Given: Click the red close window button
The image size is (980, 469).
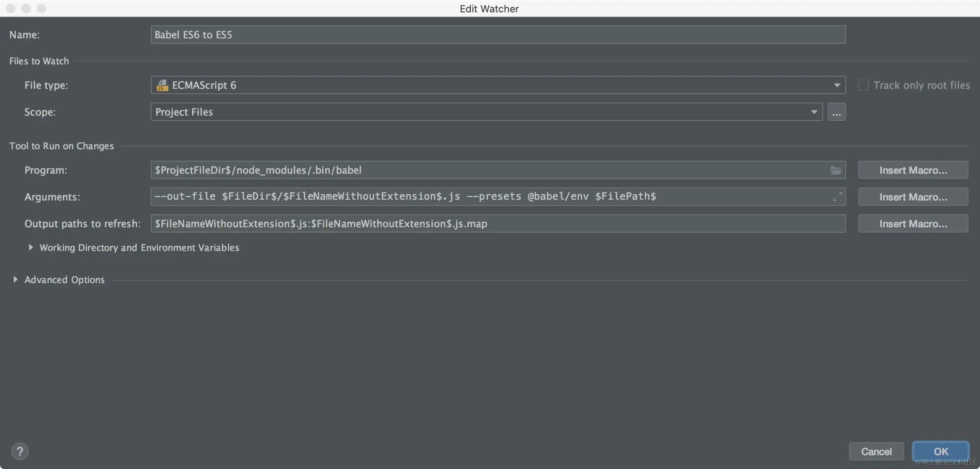Looking at the screenshot, I should (11, 8).
